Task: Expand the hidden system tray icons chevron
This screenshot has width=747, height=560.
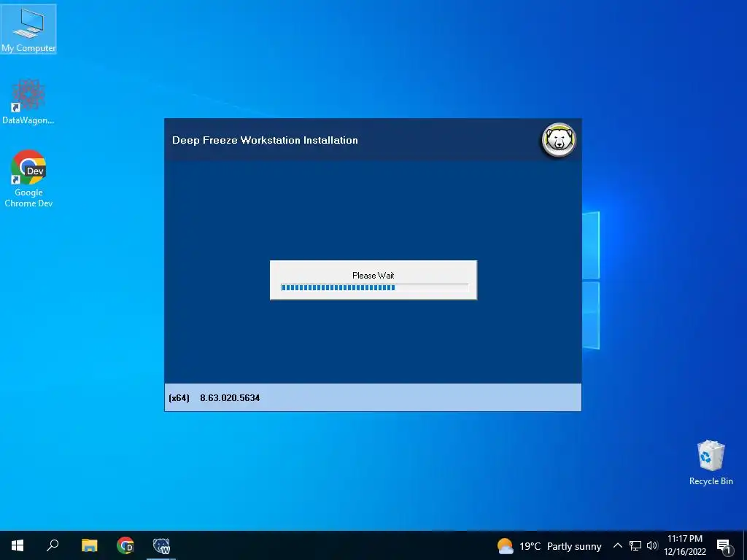Action: (x=617, y=545)
